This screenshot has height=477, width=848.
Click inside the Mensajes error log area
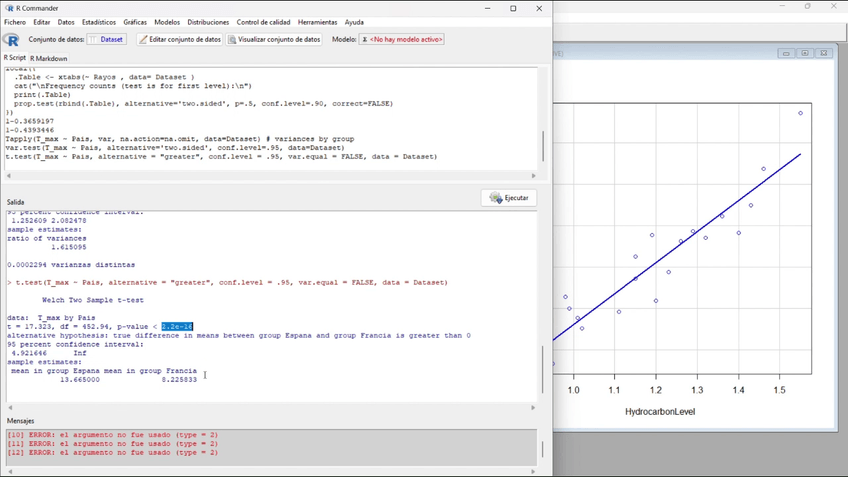point(270,444)
